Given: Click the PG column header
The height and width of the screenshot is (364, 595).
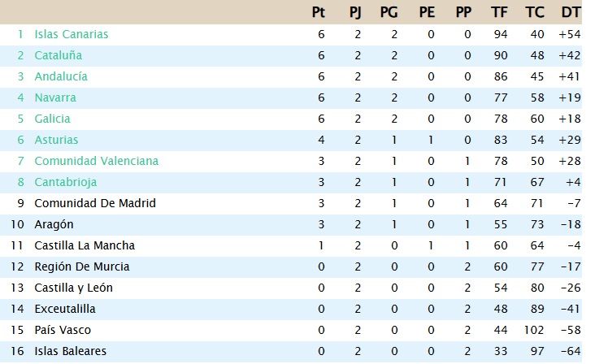Looking at the screenshot, I should point(389,12).
